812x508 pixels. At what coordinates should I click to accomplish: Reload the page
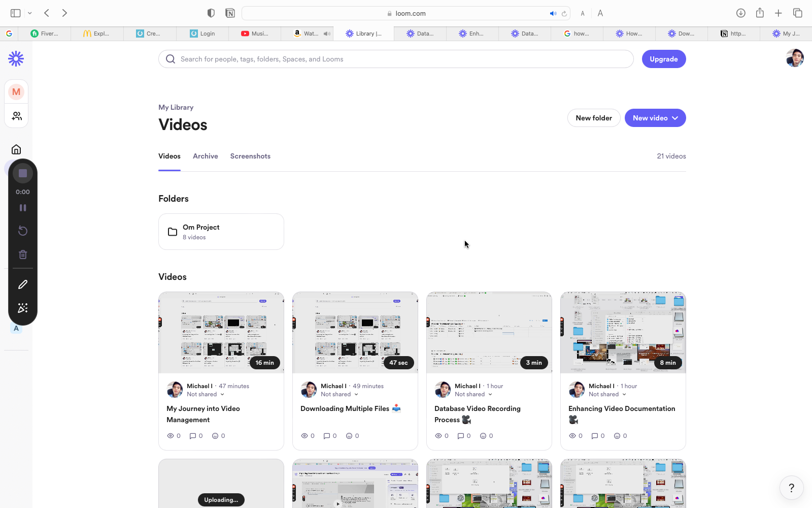point(564,14)
